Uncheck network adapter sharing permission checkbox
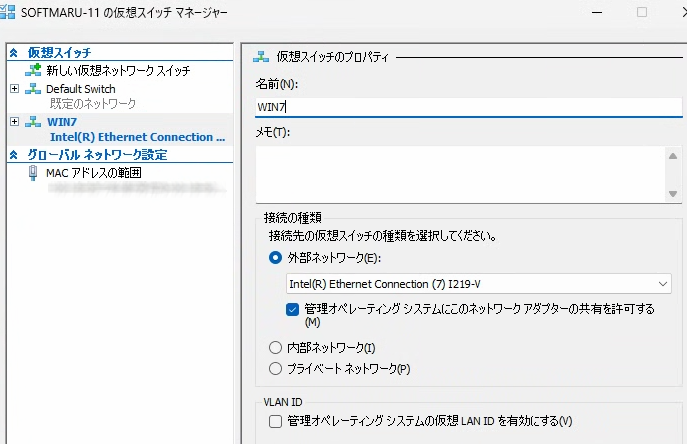The height and width of the screenshot is (444, 687). pyautogui.click(x=292, y=309)
